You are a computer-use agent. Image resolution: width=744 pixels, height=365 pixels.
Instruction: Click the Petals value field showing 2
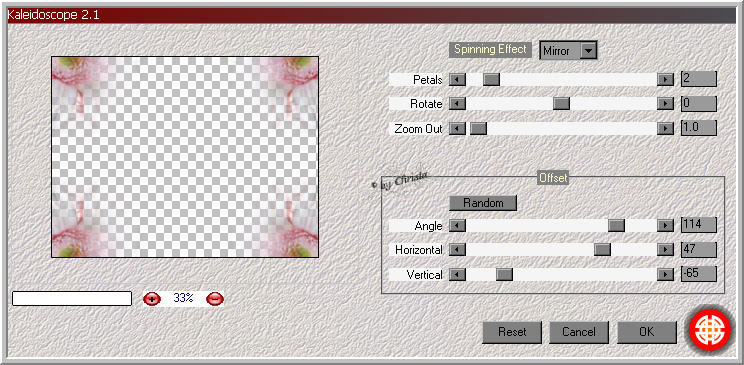pos(699,79)
